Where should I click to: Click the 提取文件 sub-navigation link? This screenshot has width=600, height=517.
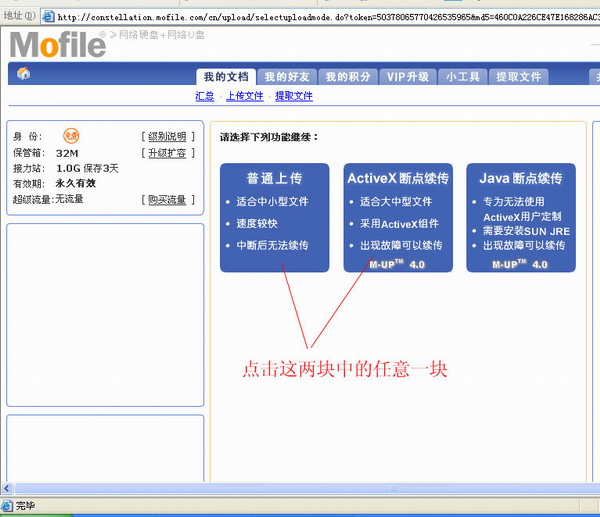[x=294, y=96]
